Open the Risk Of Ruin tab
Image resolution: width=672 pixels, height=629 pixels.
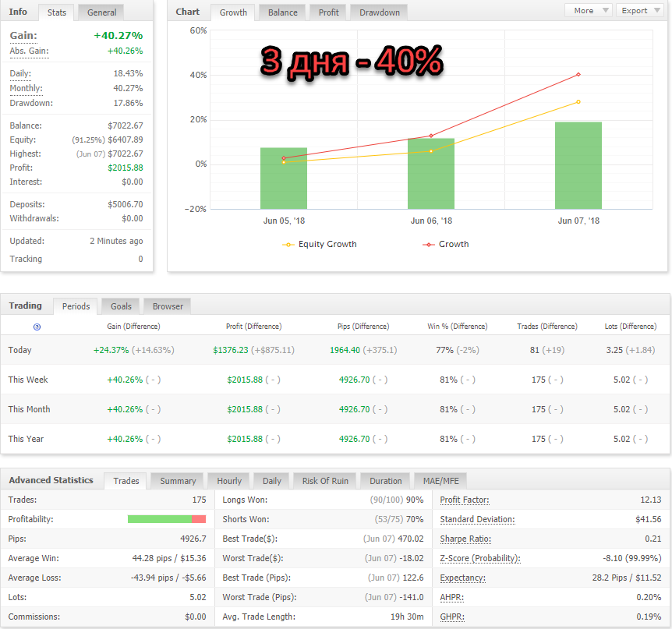coord(325,481)
